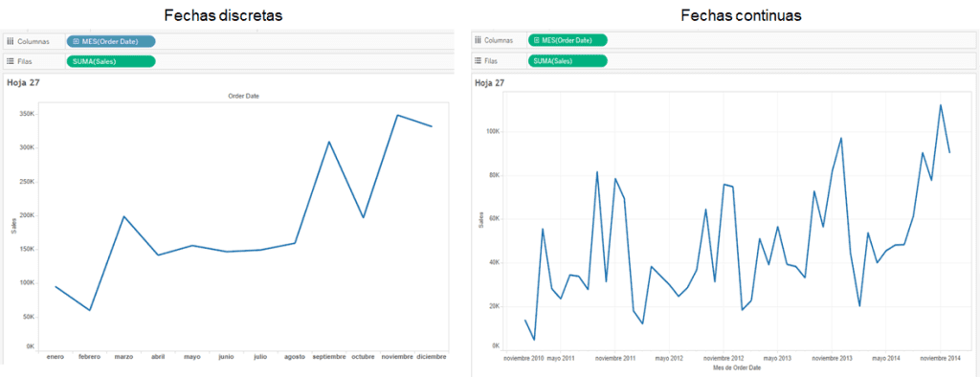Click the Sales axis title of the continuous chart
The image size is (980, 377).
pos(481,219)
